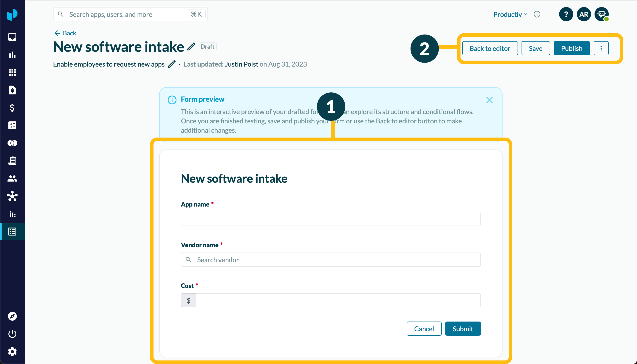
Task: Click into the App name text field
Action: [x=330, y=219]
